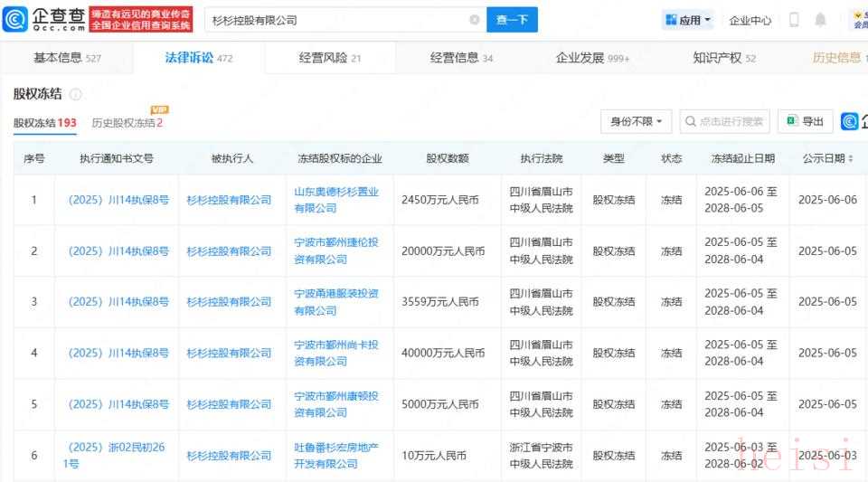This screenshot has width=868, height=482.
Task: Click the info icon beside 股权冻结 title
Action: [x=76, y=94]
